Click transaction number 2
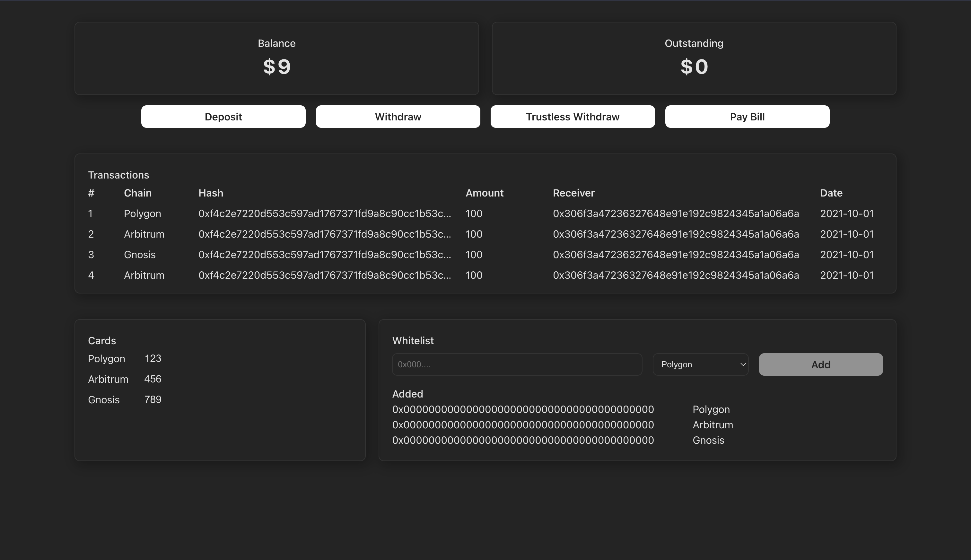Image resolution: width=971 pixels, height=560 pixels. click(x=91, y=234)
